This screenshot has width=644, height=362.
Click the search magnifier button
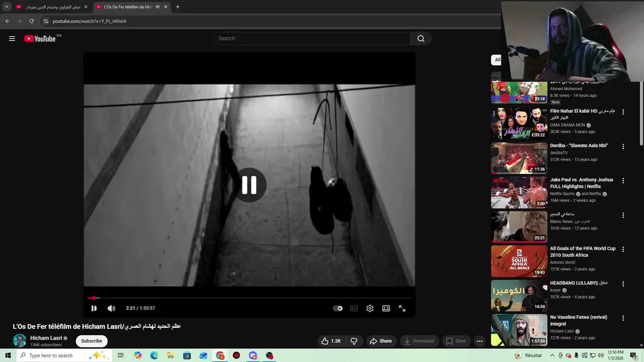click(421, 39)
